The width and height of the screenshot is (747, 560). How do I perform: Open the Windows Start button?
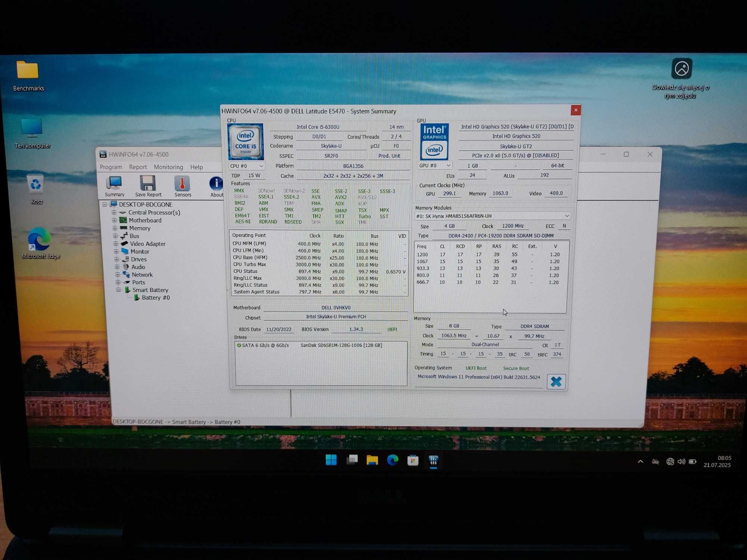(331, 460)
